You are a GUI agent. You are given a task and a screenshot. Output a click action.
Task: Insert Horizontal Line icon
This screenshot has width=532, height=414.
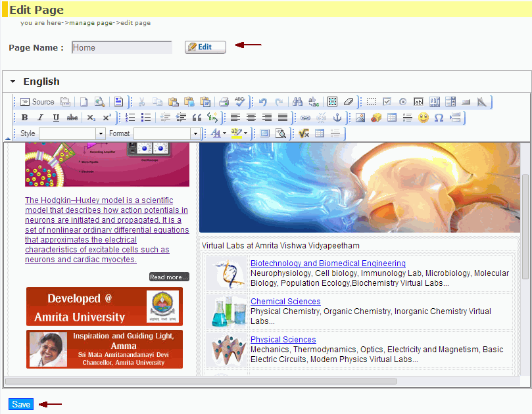408,118
